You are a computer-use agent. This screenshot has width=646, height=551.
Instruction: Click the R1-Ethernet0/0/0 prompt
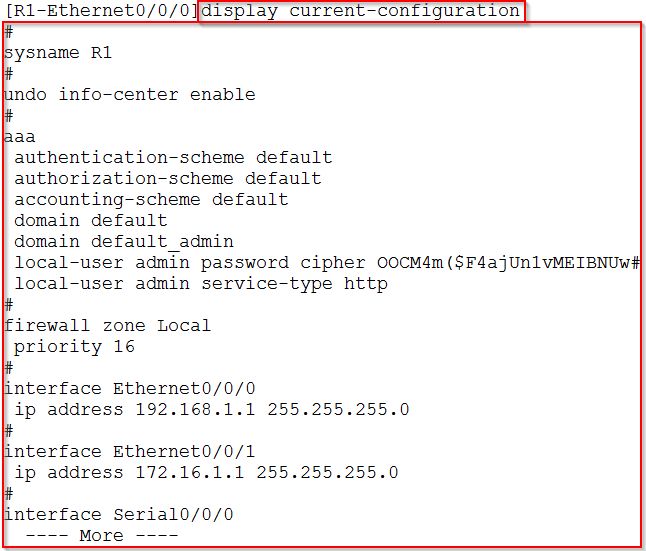click(102, 10)
